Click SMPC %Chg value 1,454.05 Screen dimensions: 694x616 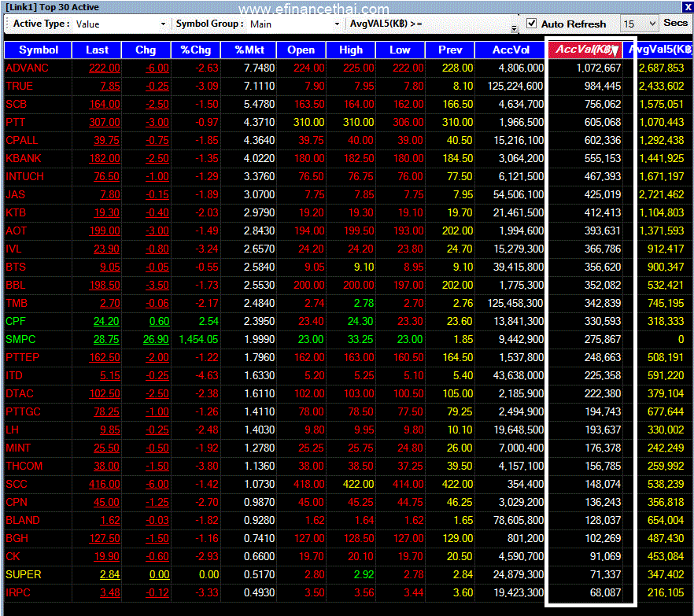click(199, 339)
